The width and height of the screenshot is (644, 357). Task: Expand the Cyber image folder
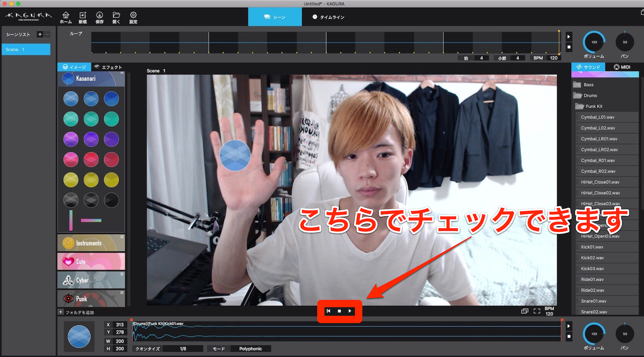pos(91,280)
